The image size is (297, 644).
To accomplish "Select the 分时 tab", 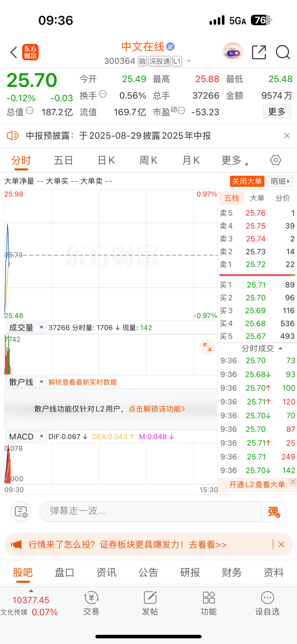I will [21, 160].
